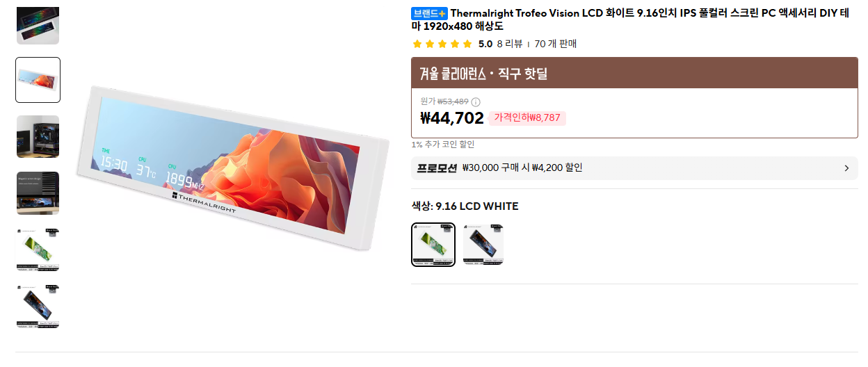The width and height of the screenshot is (868, 367).
Task: Open the black screen dimensions thumbnail at bottom
Action: (38, 307)
